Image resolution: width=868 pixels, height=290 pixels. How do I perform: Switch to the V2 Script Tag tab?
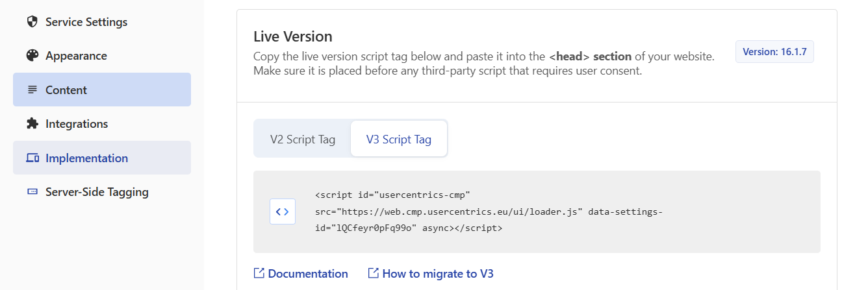[303, 139]
